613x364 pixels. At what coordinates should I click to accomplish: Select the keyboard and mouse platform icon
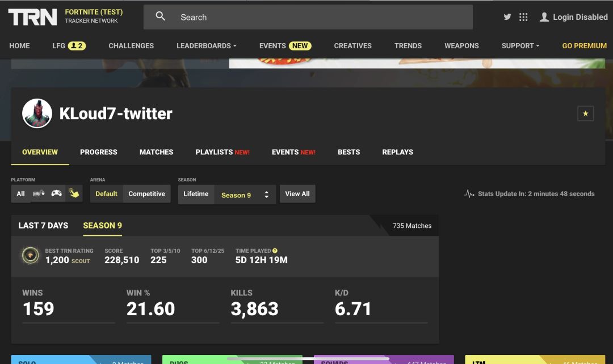point(39,193)
